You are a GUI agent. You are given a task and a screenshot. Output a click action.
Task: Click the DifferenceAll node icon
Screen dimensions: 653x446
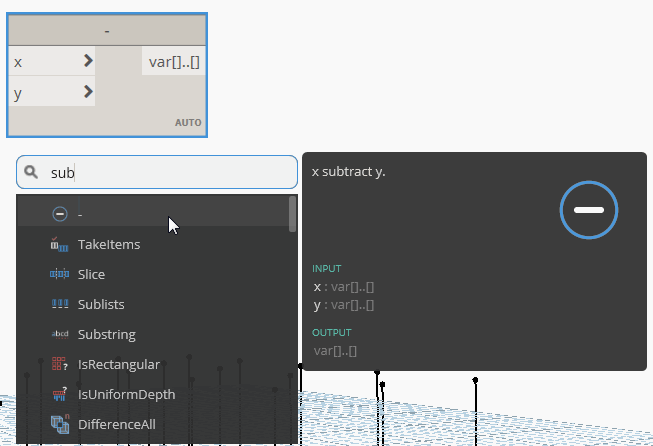(x=59, y=424)
